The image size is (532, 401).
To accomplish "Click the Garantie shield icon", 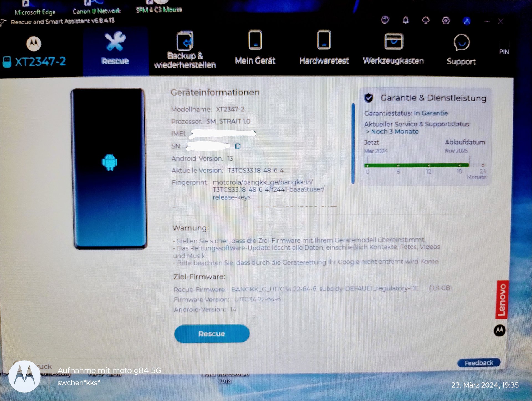I will 369,98.
